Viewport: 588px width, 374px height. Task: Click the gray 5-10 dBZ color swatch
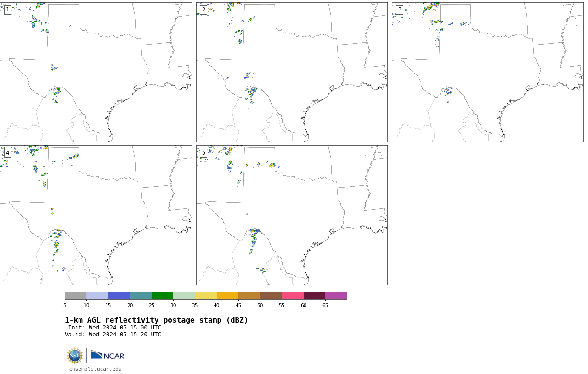(75, 296)
